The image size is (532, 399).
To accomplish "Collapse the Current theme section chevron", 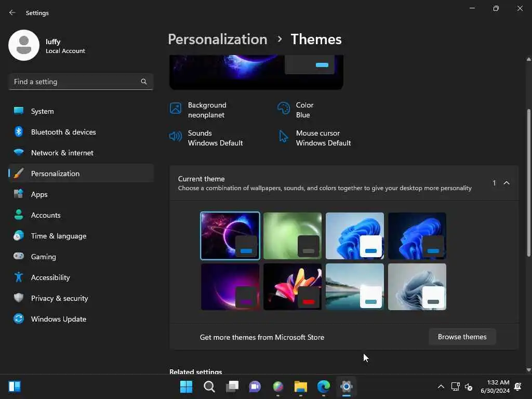I will coord(507,183).
